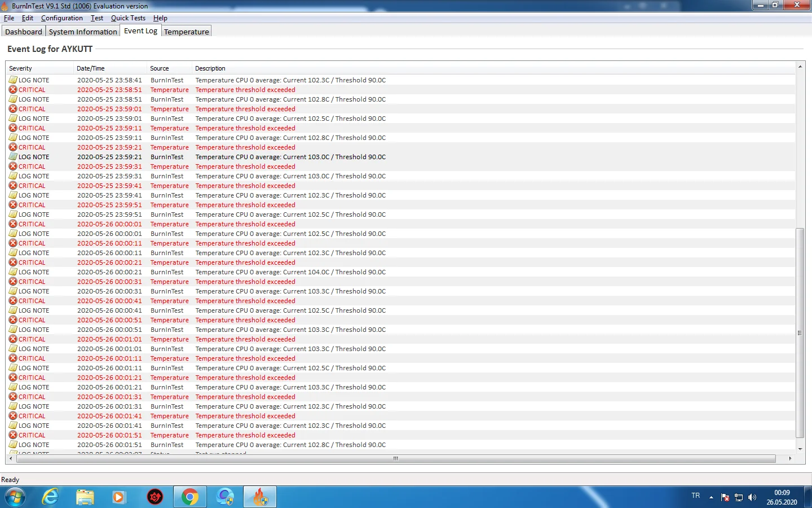Select the Event Log tab
Viewport: 812px width, 508px height.
tap(140, 31)
